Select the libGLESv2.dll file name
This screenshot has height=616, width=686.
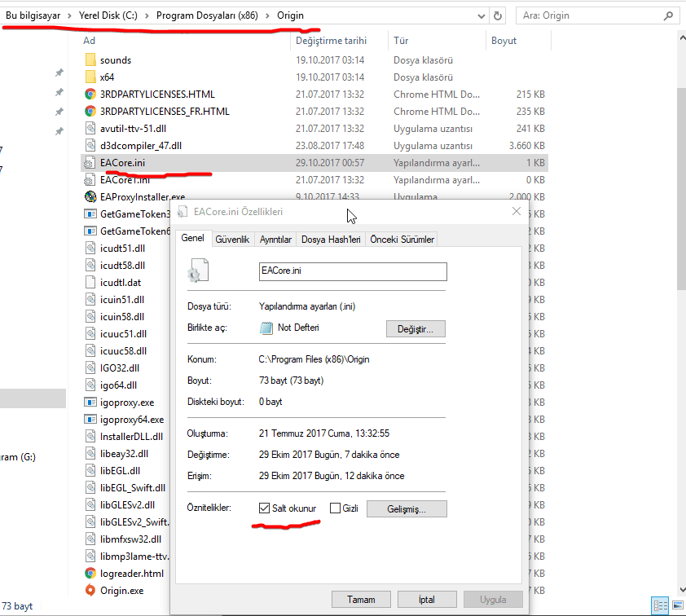pos(127,505)
